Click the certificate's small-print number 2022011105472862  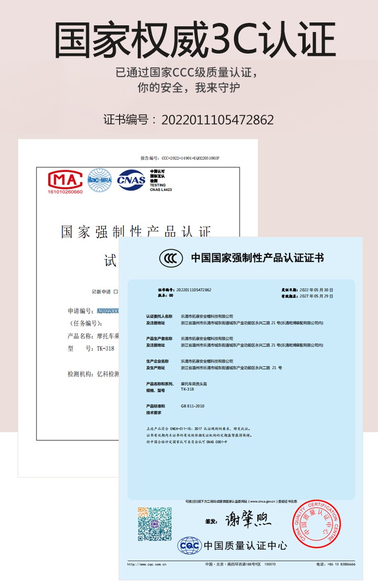point(194,290)
